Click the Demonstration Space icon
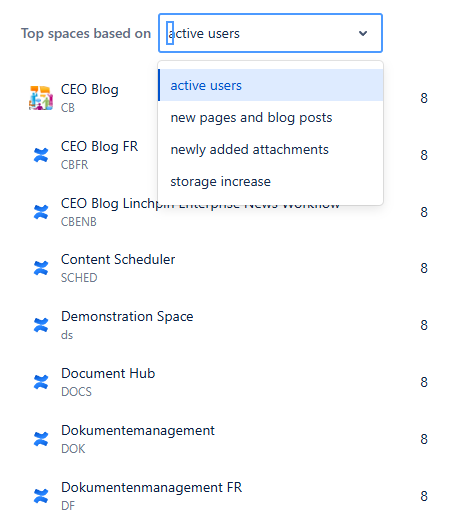This screenshot has width=458, height=522. coord(41,325)
